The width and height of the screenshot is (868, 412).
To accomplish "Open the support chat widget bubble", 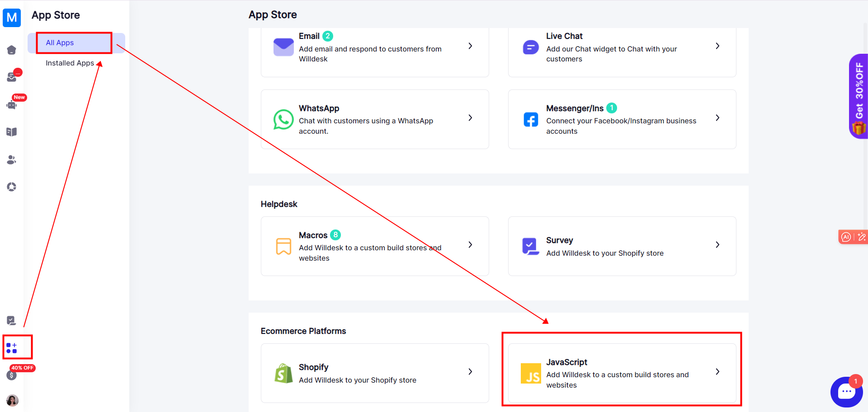I will [x=846, y=392].
